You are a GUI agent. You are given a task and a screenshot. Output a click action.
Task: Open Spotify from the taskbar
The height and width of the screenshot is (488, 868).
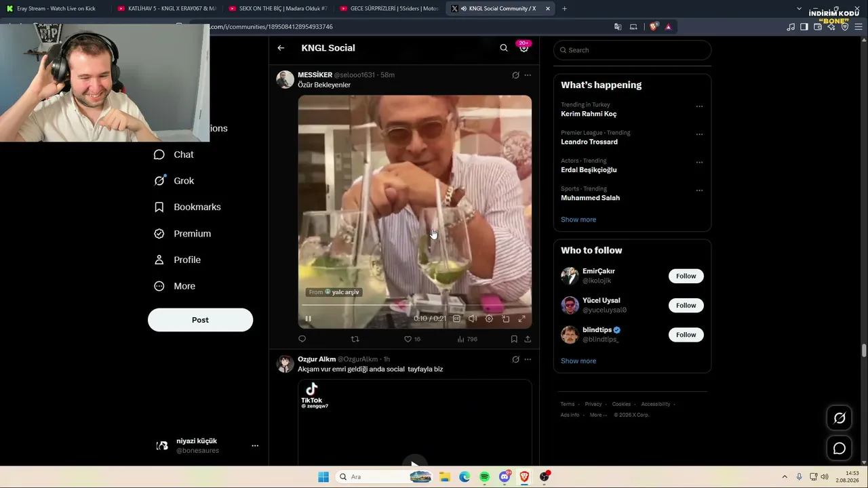pyautogui.click(x=484, y=477)
